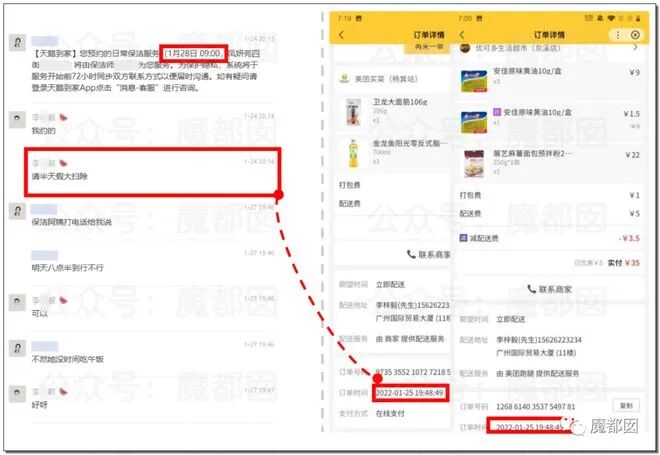Click the WiFi icon in the 7:20 status bar

611,18
